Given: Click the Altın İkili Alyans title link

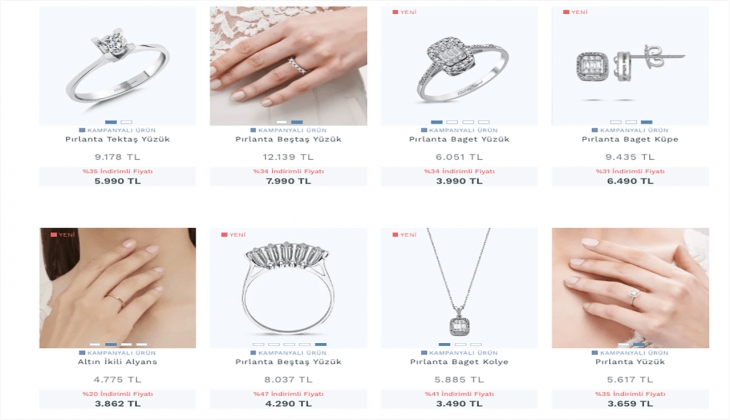Looking at the screenshot, I should pos(117,362).
